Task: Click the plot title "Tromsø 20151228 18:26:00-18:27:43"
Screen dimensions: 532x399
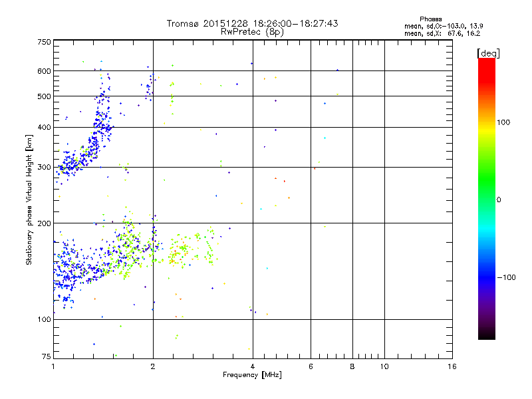Action: coord(252,23)
